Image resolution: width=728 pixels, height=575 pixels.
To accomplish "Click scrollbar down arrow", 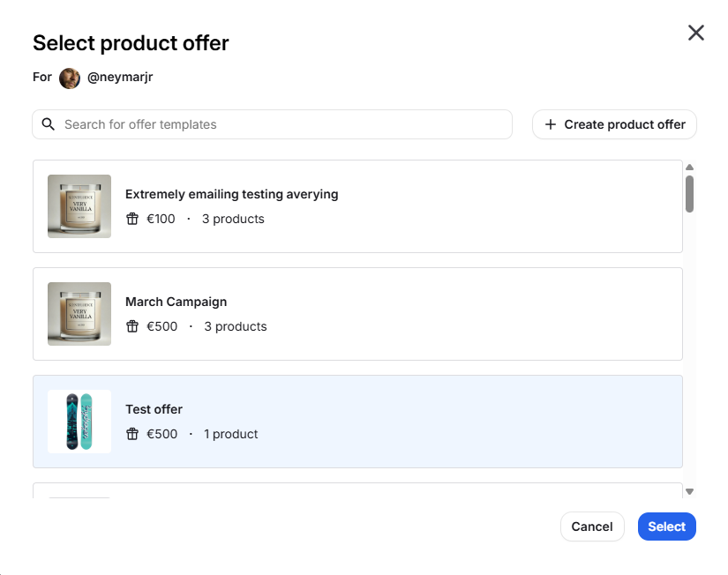I will tap(690, 491).
